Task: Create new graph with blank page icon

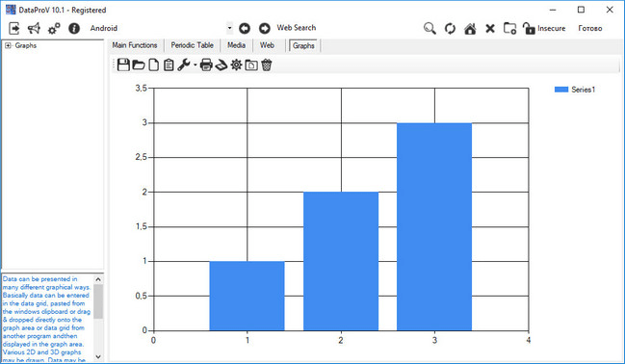Action: point(153,65)
